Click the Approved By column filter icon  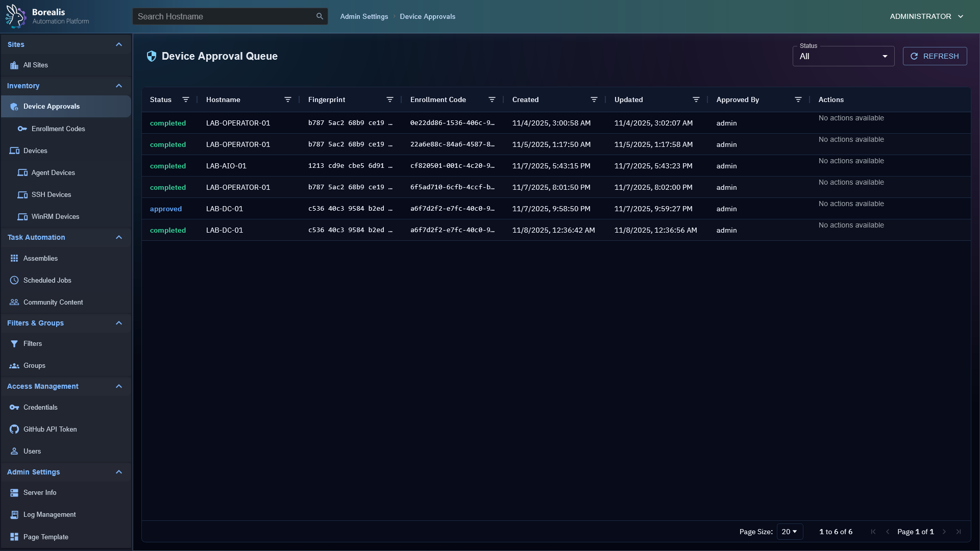click(x=798, y=99)
